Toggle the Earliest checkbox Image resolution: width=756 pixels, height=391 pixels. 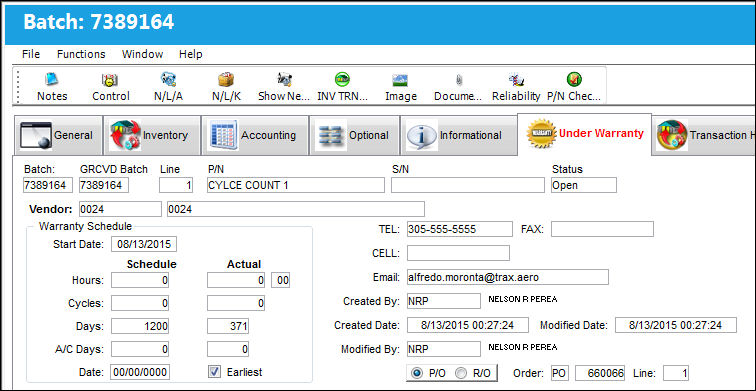click(x=214, y=372)
